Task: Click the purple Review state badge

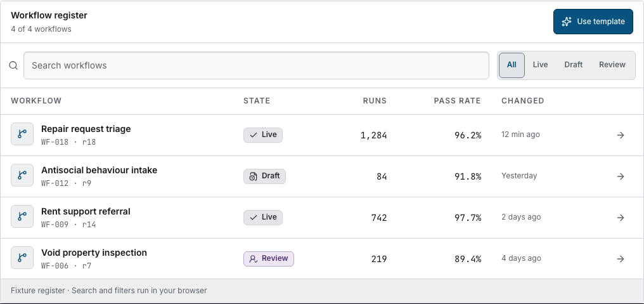Action: click(x=269, y=259)
